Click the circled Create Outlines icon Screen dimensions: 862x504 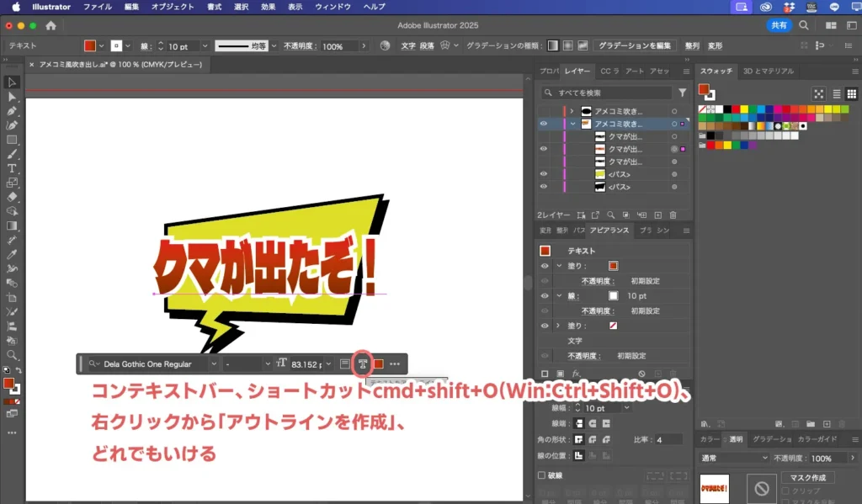[x=362, y=363]
